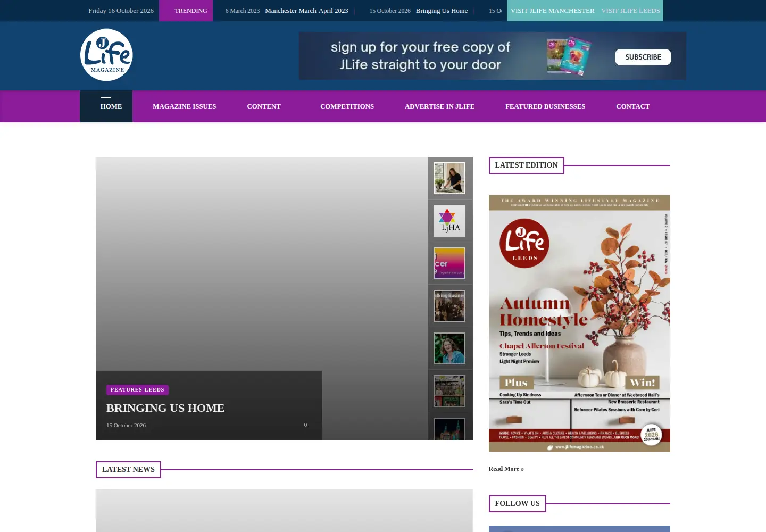Select the woman arranging flowers thumbnail
Image resolution: width=766 pixels, height=532 pixels.
click(x=449, y=178)
